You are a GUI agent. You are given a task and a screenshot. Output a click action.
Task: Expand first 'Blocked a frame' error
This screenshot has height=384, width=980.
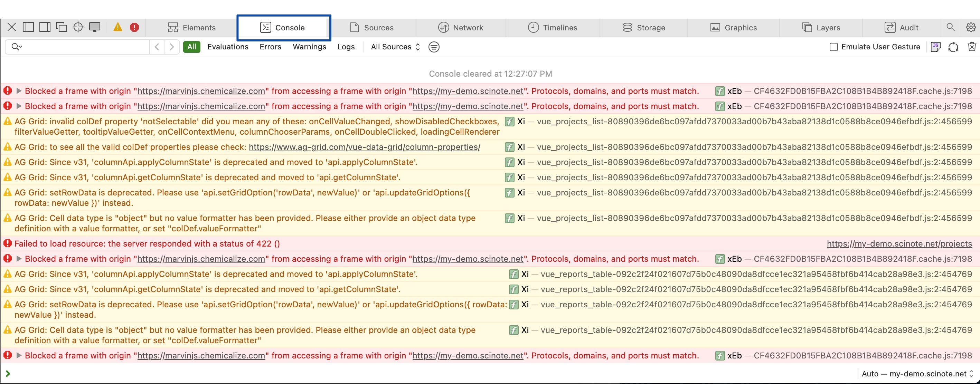click(x=19, y=91)
